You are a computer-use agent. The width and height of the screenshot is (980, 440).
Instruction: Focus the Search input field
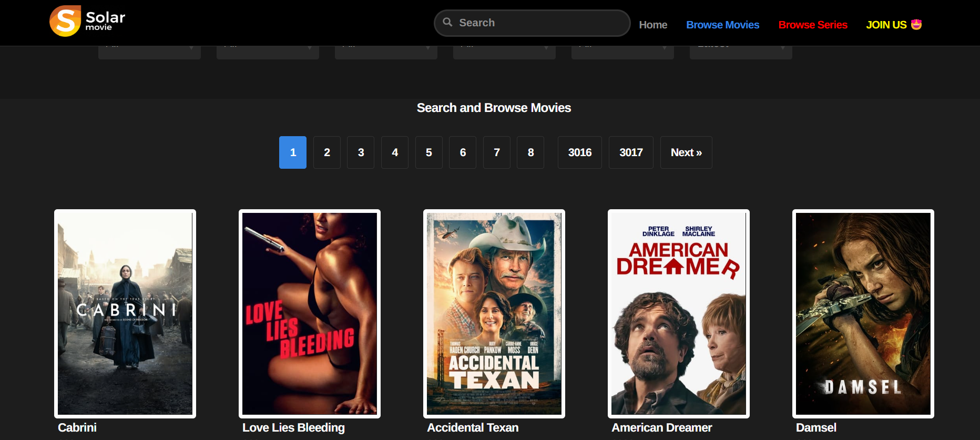click(x=532, y=23)
